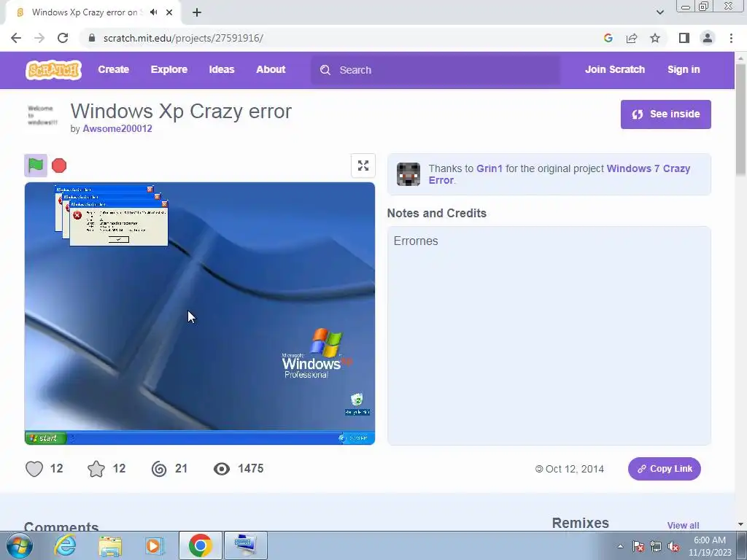Open Chrome three-dot menu
The width and height of the screenshot is (747, 560).
(x=731, y=38)
